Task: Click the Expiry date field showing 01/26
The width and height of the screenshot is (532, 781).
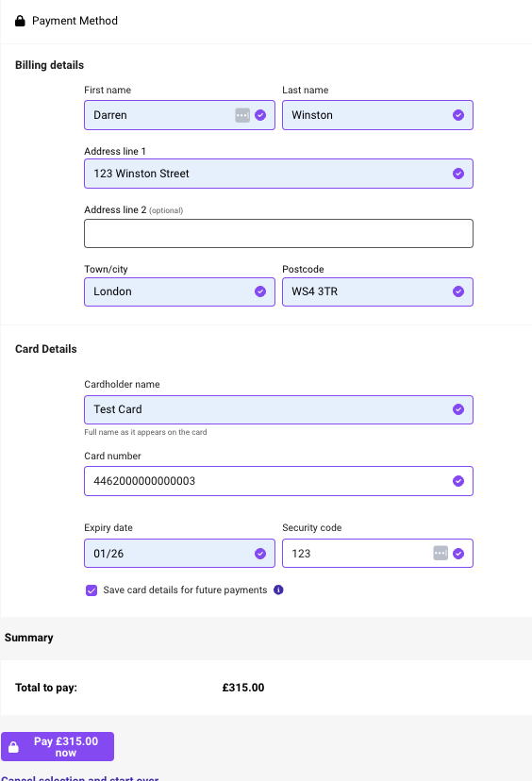Action: point(179,554)
